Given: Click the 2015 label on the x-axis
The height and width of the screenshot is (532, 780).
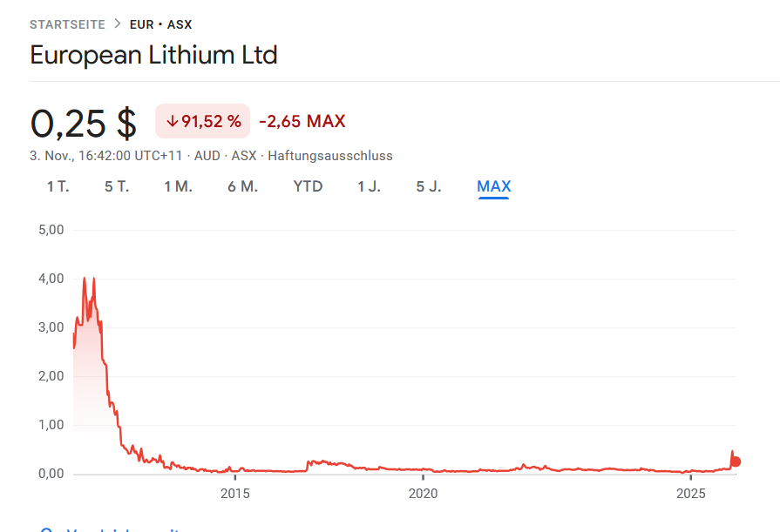Looking at the screenshot, I should (x=235, y=494).
